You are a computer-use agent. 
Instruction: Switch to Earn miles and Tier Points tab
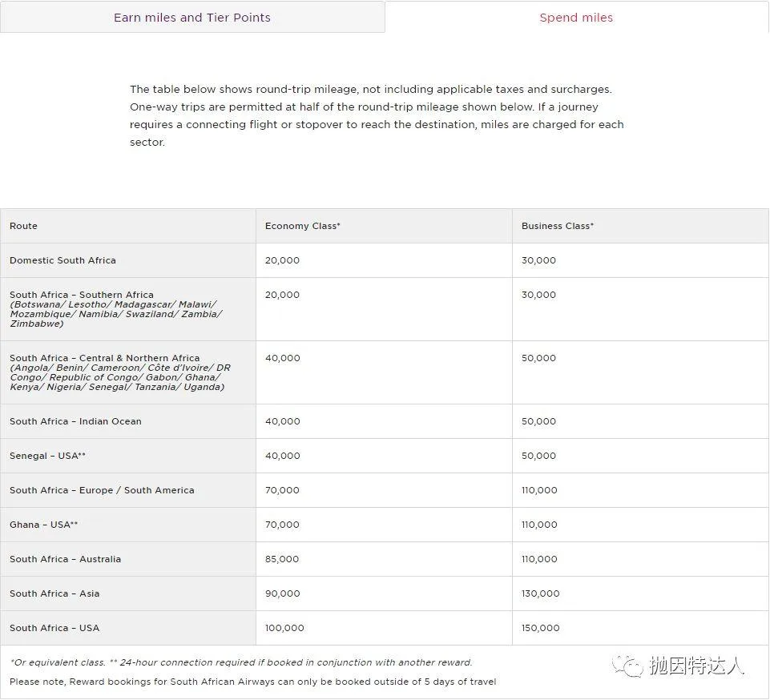point(192,18)
